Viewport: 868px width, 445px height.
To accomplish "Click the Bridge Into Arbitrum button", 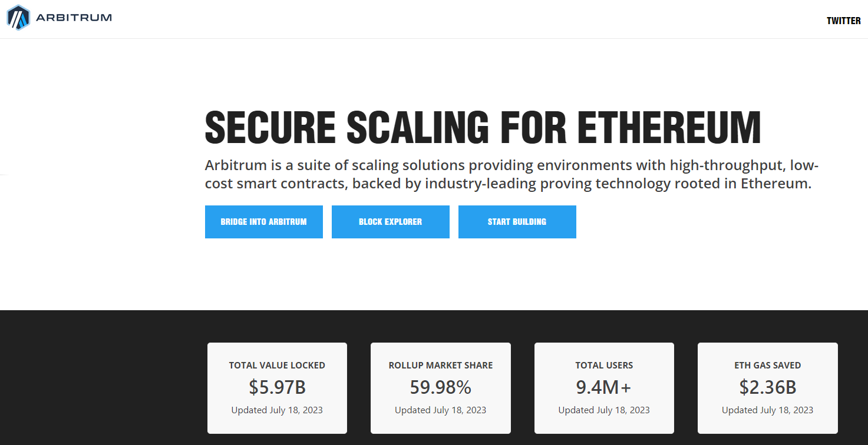I will click(x=264, y=222).
